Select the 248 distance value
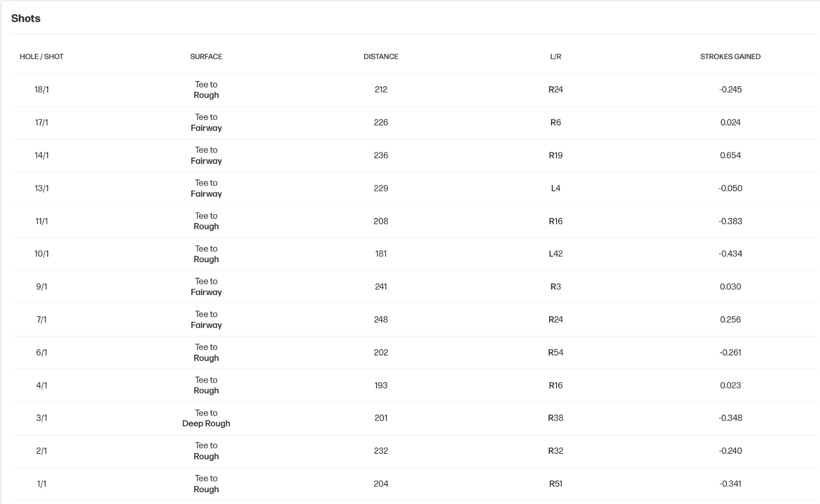The height and width of the screenshot is (504, 820). click(x=381, y=319)
